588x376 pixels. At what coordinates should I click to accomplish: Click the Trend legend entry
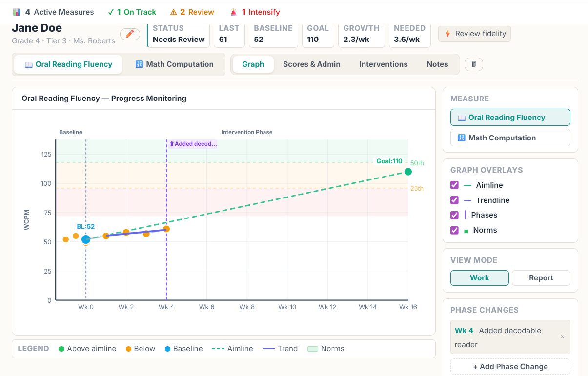(280, 349)
